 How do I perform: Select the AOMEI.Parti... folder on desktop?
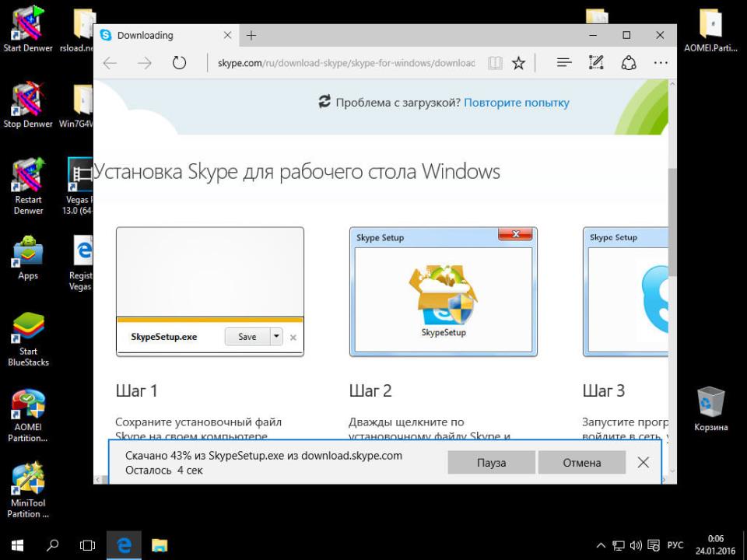point(710,30)
